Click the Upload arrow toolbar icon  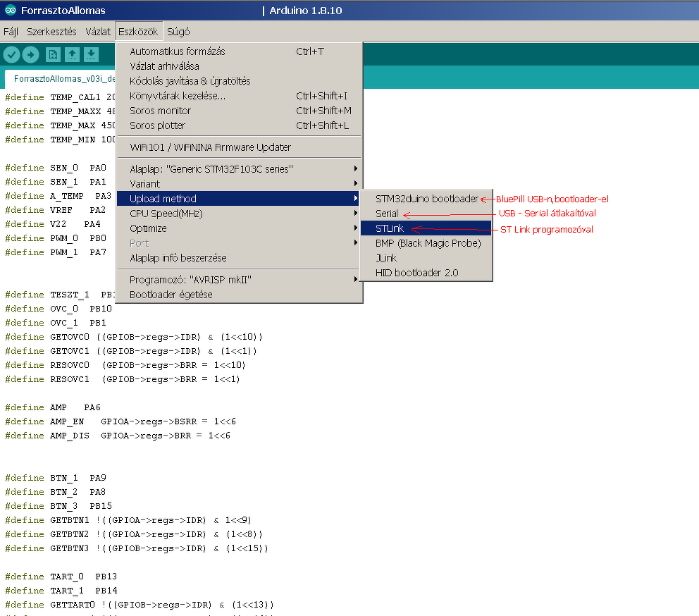tap(31, 55)
